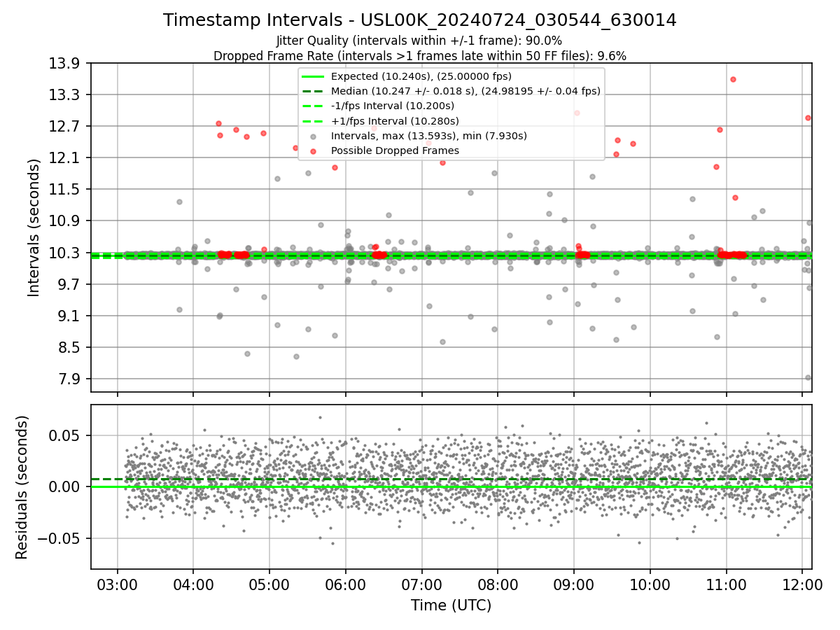Click the 'Time (UTC)' x-axis label

point(451,605)
